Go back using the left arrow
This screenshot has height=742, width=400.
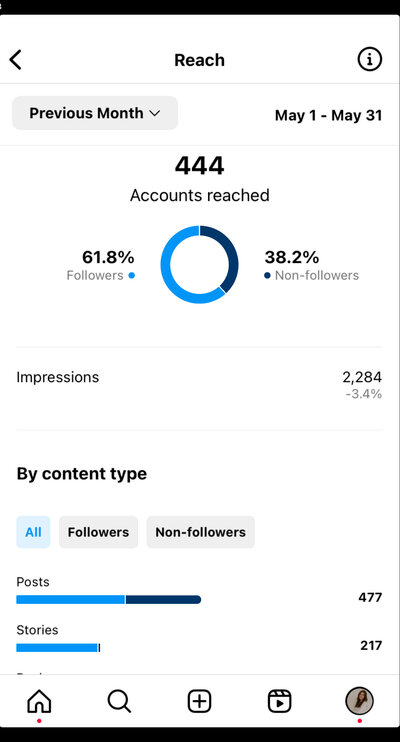[x=16, y=60]
